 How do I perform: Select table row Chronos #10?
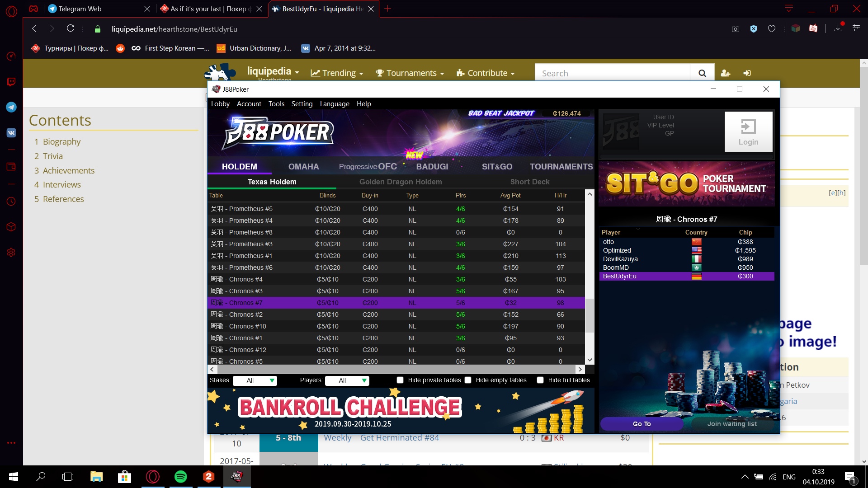click(x=396, y=326)
